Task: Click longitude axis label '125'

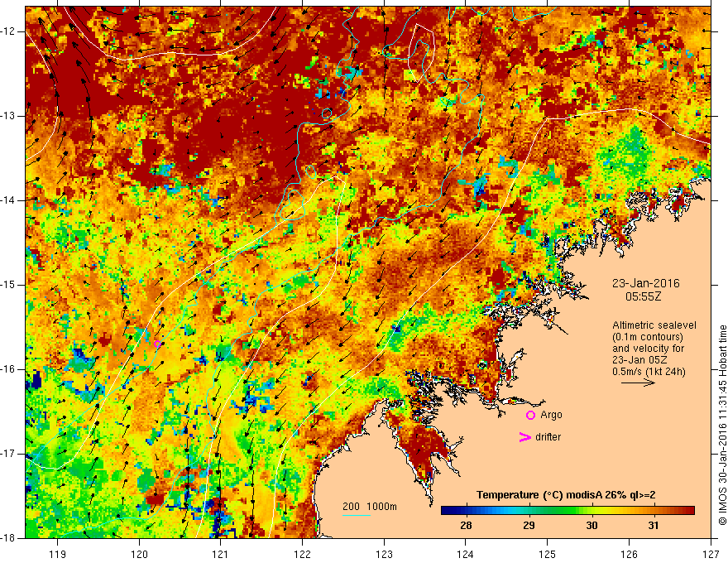Action: [548, 554]
